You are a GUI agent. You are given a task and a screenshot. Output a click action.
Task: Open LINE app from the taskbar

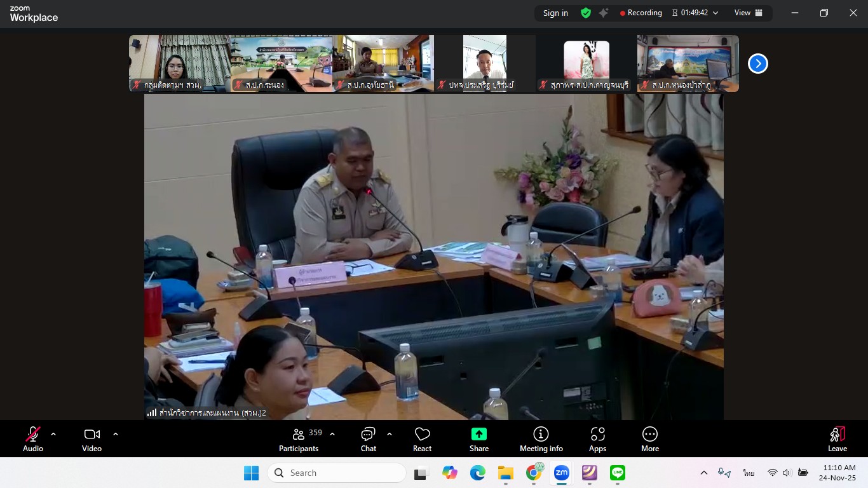coord(618,473)
